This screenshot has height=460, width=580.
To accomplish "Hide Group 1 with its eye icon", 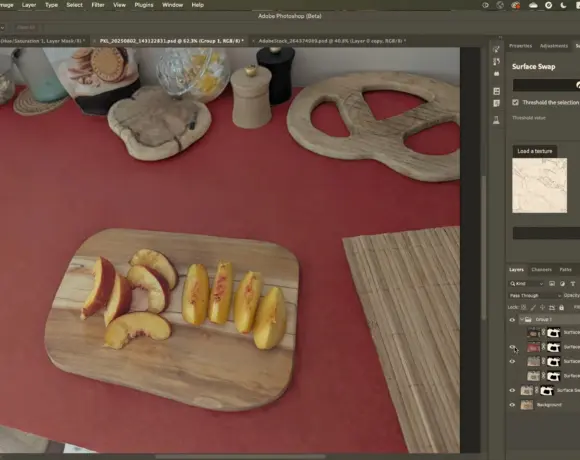I will tap(512, 320).
